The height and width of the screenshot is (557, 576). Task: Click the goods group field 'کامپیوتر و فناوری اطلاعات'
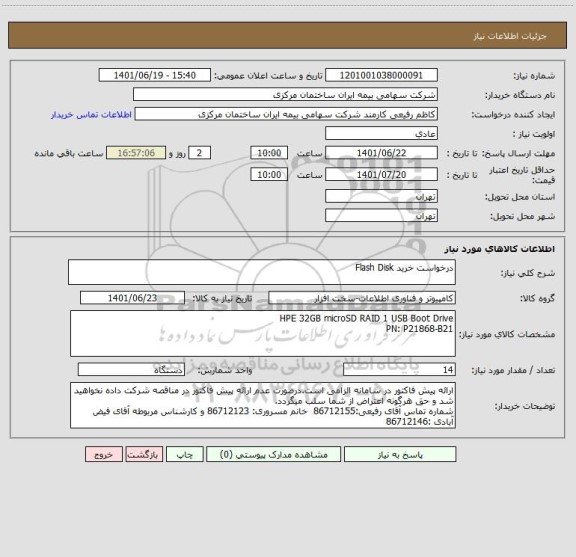pyautogui.click(x=362, y=298)
